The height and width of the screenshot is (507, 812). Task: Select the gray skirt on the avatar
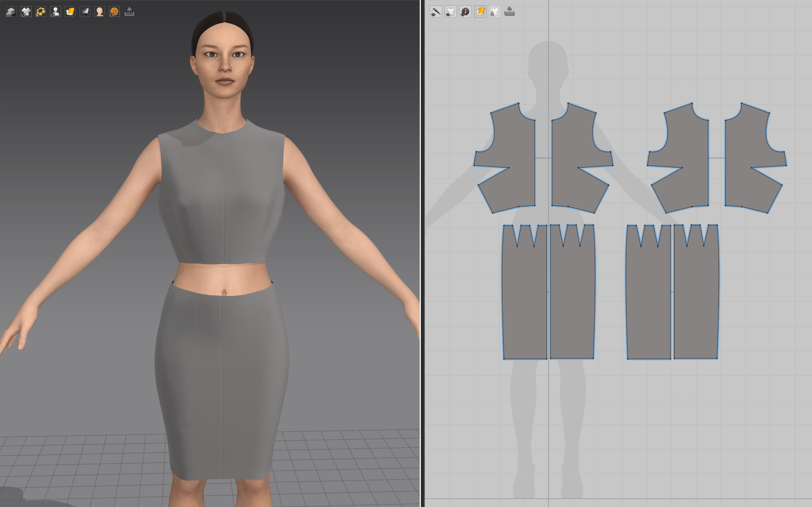click(x=222, y=381)
